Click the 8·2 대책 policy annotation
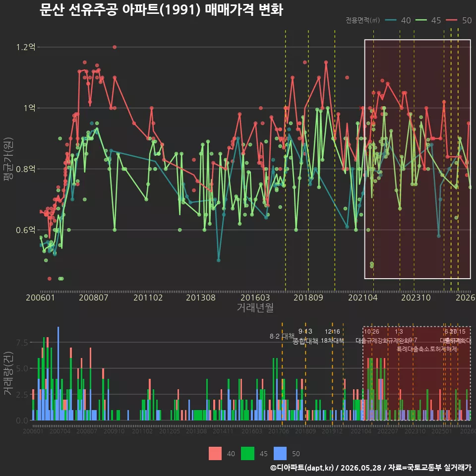This screenshot has width=476, height=476. pos(282,336)
